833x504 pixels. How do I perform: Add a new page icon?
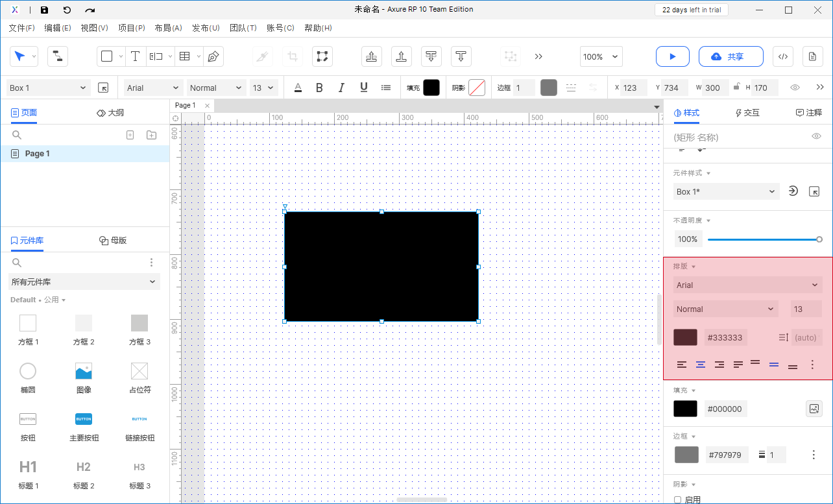coord(130,135)
